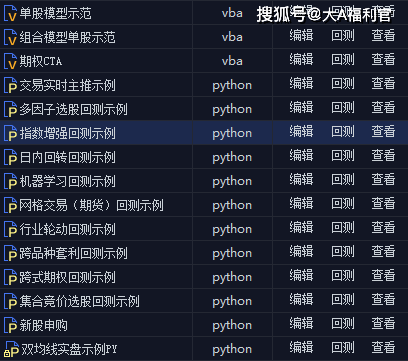The image size is (408, 361).
Task: Click 查看 for 跨品种套利回测示例
Action: [x=383, y=251]
